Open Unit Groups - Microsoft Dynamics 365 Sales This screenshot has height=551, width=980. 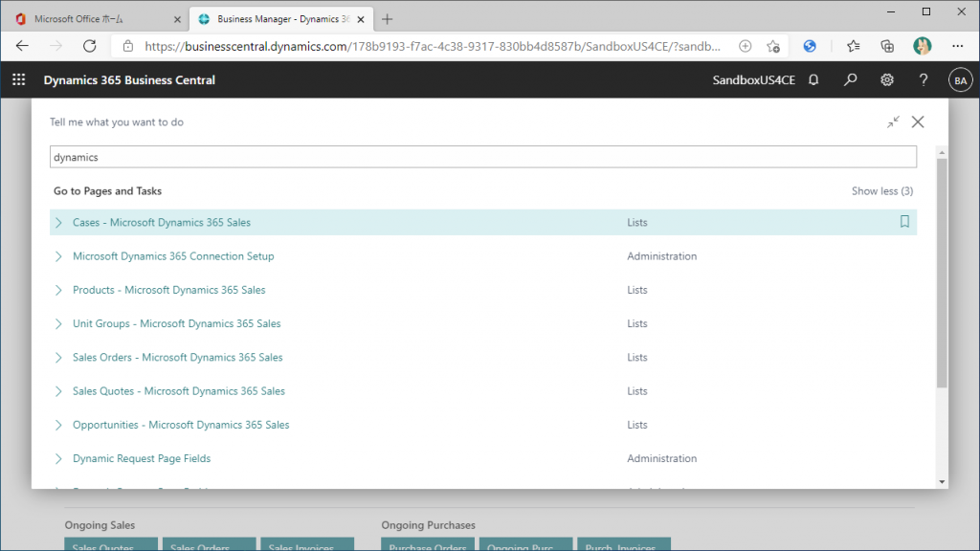pos(177,323)
